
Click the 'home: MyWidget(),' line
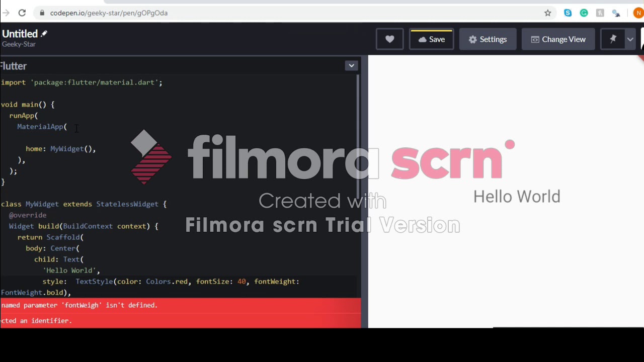[x=60, y=149]
